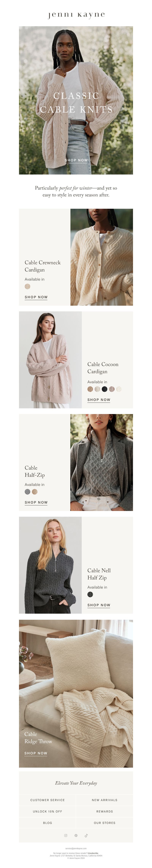Select Unlock 15% Off footer link
Screen dimensions: 152x868
pyautogui.click(x=47, y=811)
